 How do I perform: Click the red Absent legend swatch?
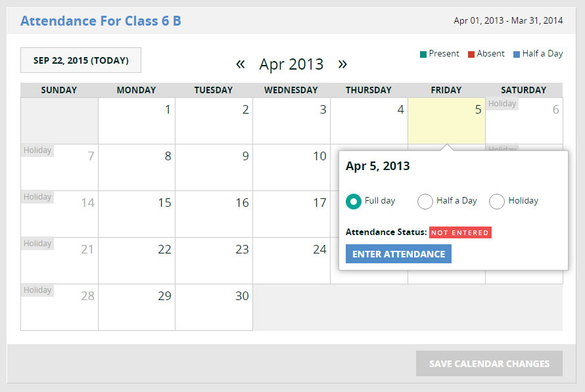click(x=471, y=54)
